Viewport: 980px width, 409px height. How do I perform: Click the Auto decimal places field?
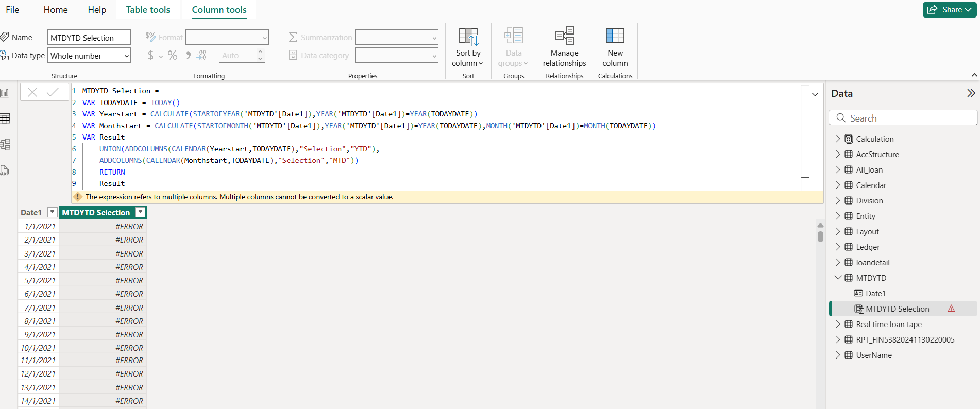click(237, 55)
